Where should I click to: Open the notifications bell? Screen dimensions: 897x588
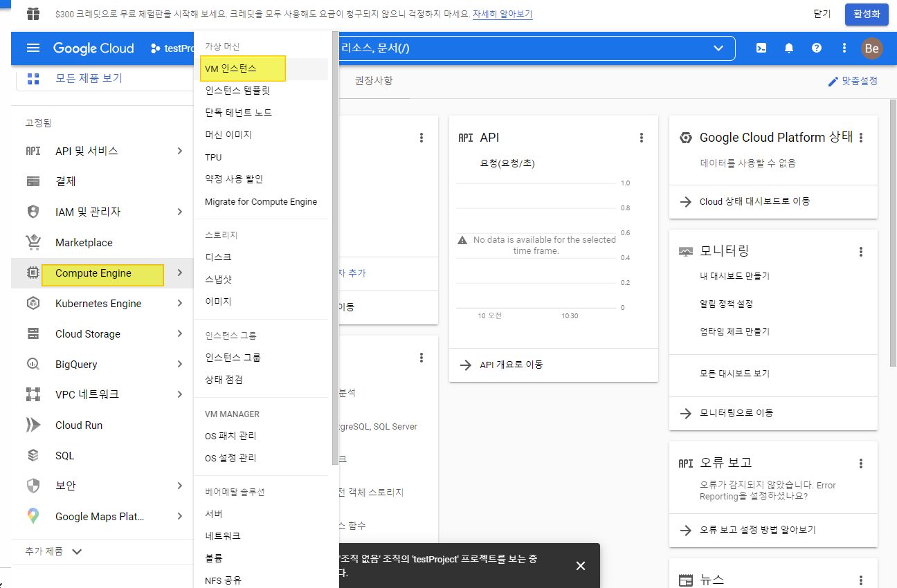(789, 48)
